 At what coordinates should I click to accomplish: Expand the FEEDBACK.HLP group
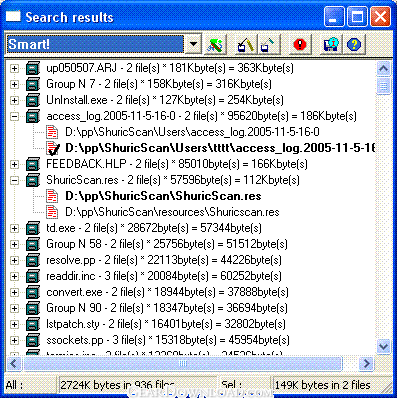tap(14, 164)
